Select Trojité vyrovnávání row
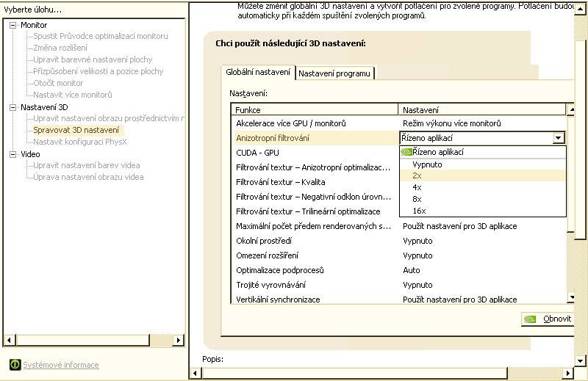Image resolution: width=588 pixels, height=381 pixels. coord(399,285)
